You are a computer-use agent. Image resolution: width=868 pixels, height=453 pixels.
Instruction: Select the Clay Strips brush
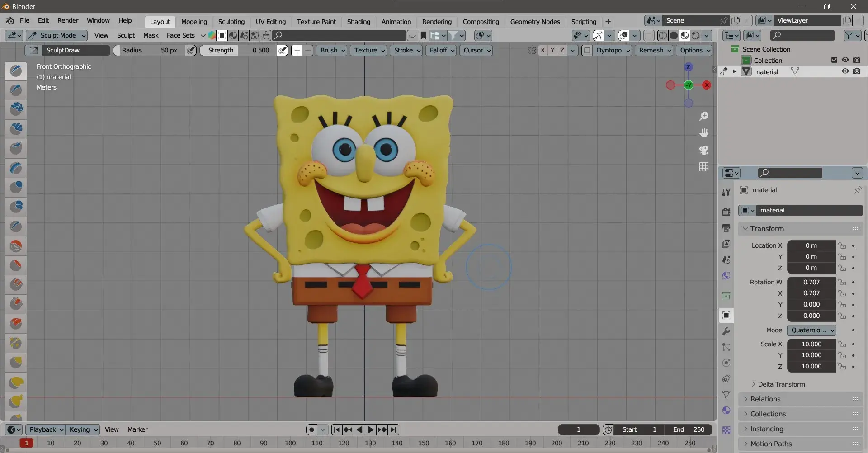pos(16,128)
